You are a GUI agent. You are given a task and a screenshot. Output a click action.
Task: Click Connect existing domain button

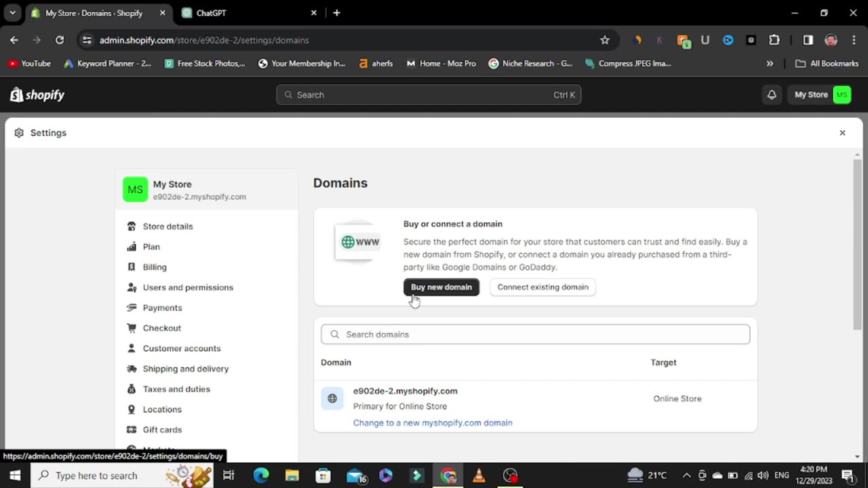tap(542, 287)
